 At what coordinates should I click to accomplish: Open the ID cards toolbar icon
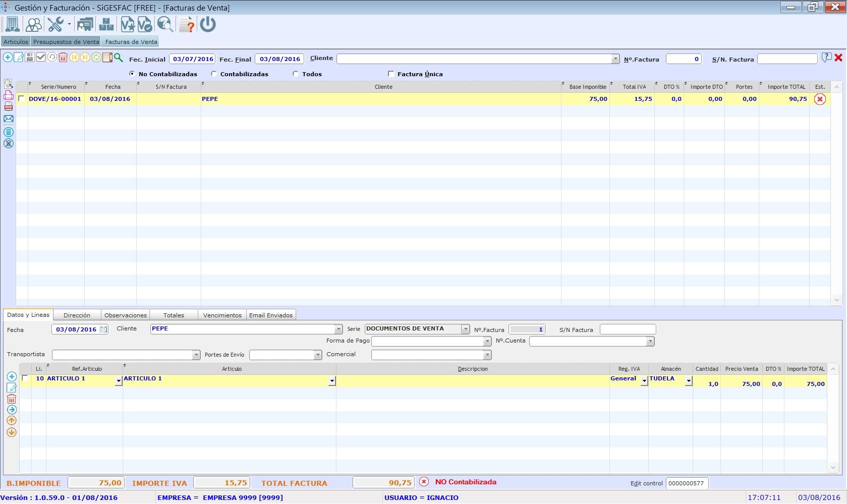click(x=85, y=24)
